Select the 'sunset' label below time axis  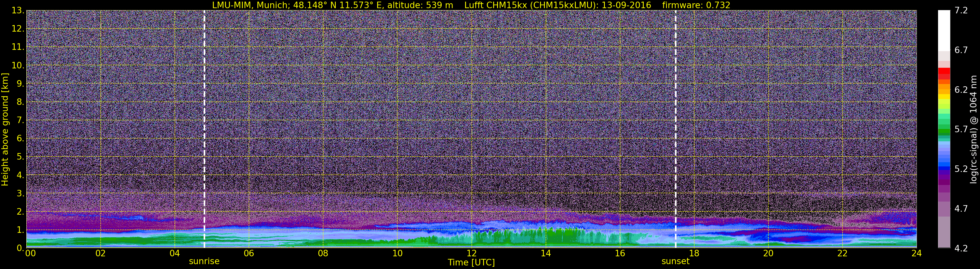coord(675,262)
